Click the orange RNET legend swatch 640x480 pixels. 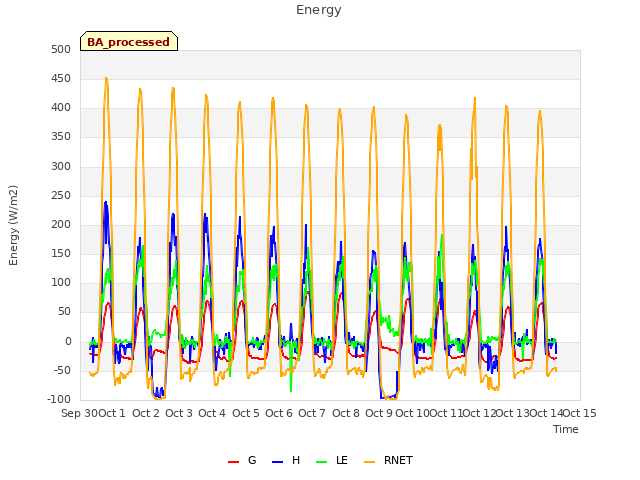point(369,462)
